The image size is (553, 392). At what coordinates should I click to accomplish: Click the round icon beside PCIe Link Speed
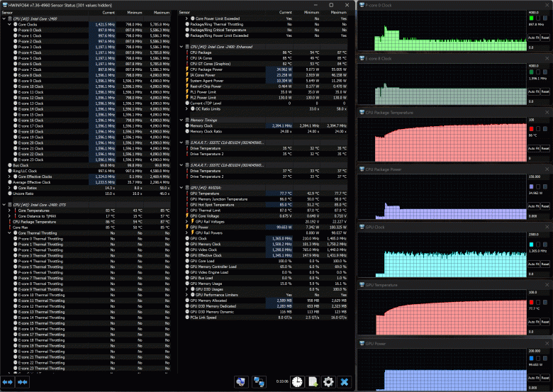tap(187, 318)
